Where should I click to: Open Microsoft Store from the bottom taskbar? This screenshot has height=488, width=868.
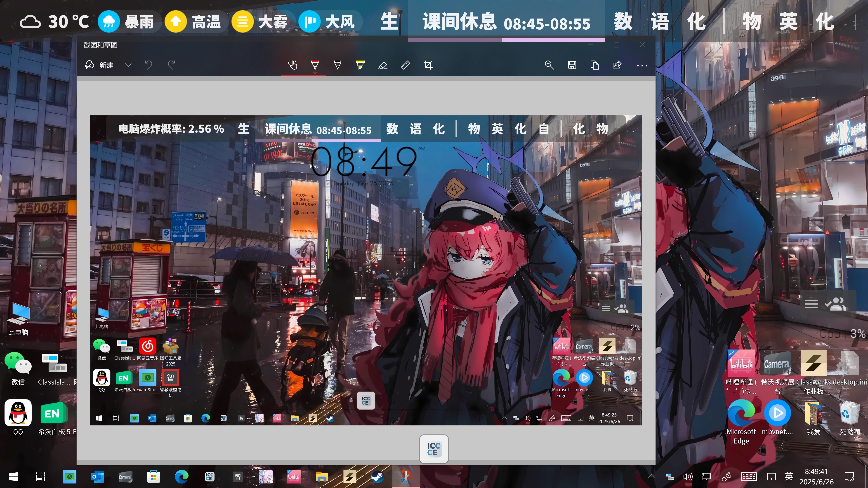[x=153, y=476]
